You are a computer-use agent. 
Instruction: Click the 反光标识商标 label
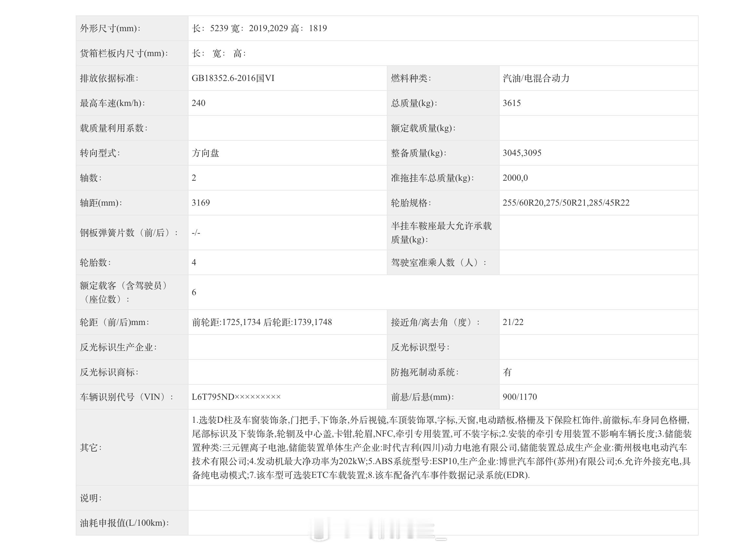[109, 372]
